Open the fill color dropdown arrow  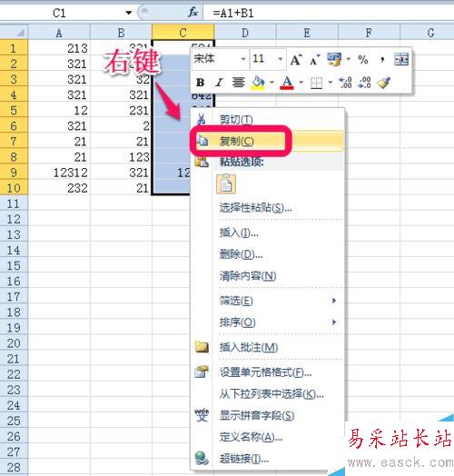click(x=271, y=83)
